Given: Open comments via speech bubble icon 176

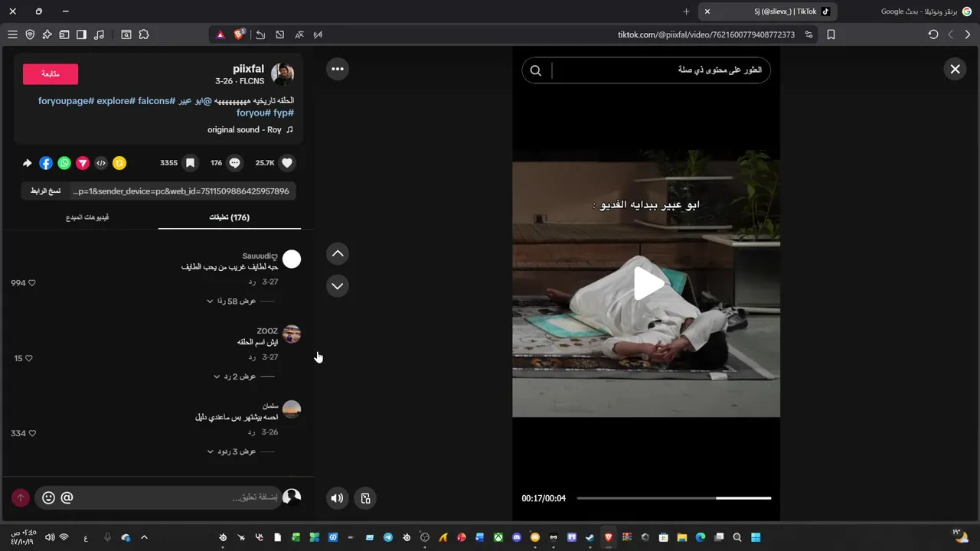Looking at the screenshot, I should pyautogui.click(x=235, y=163).
